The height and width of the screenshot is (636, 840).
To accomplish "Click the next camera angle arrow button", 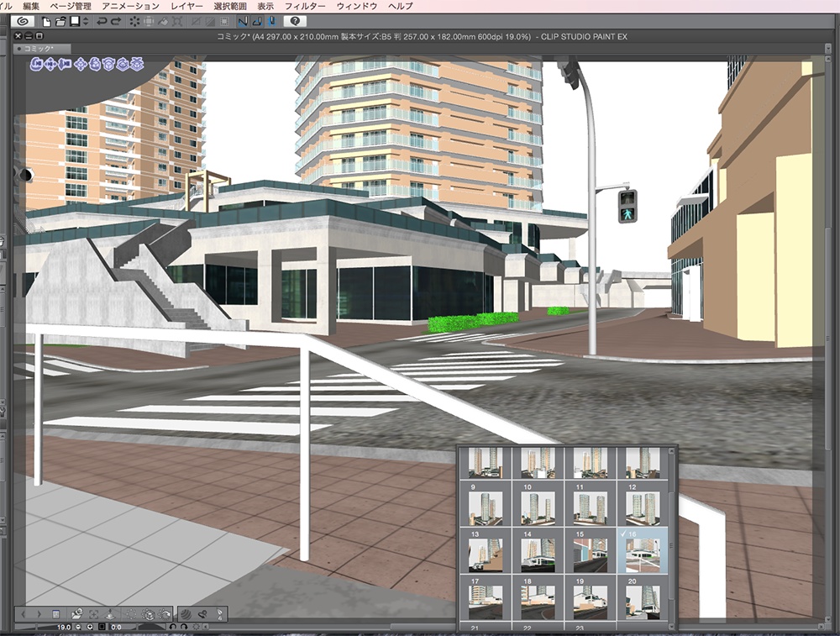I will [x=40, y=613].
